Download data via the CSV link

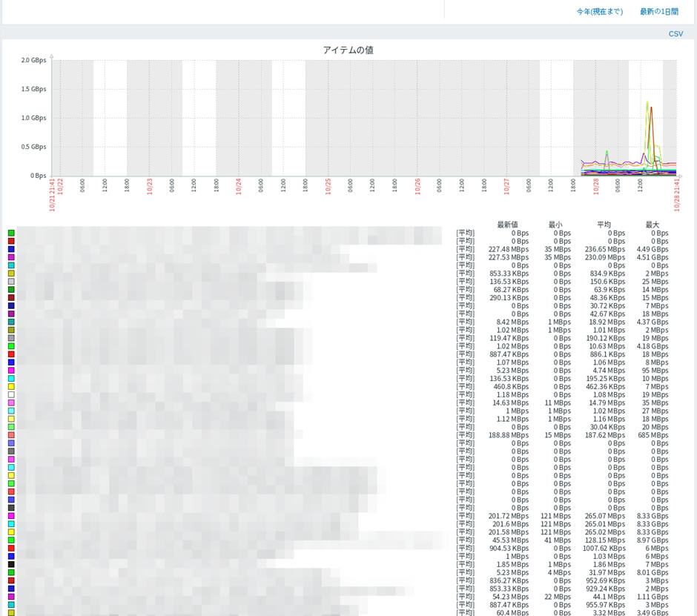675,34
